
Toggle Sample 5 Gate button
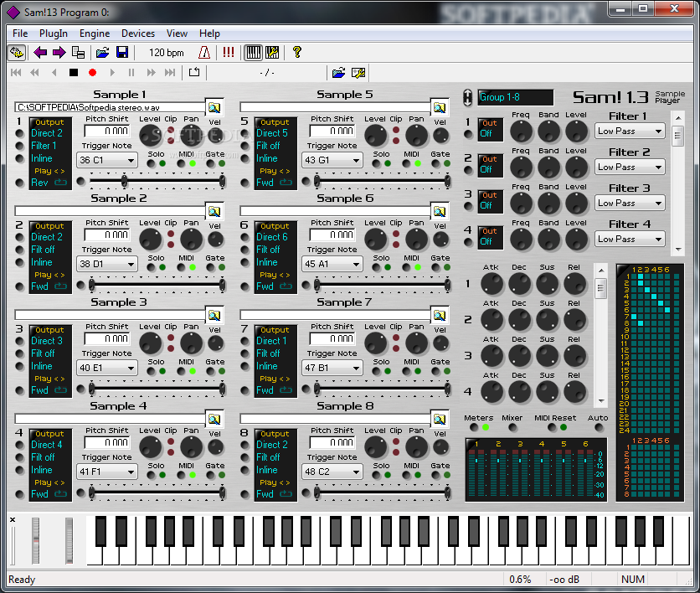click(x=435, y=164)
